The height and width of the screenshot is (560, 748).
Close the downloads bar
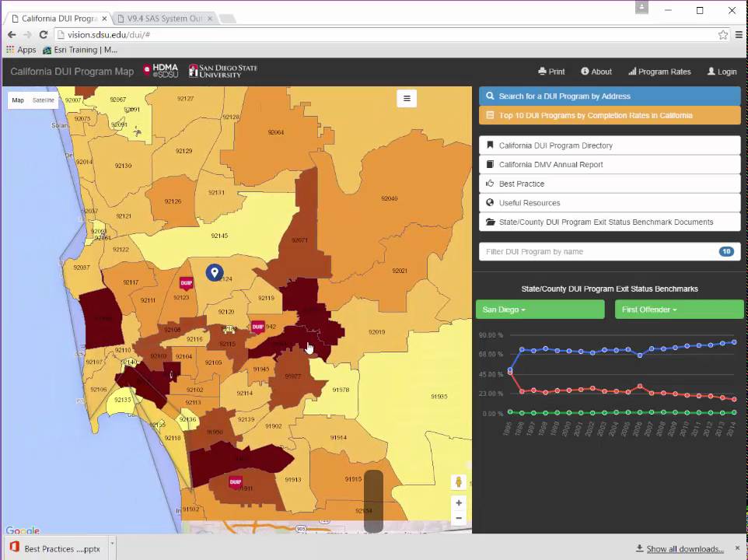point(737,548)
